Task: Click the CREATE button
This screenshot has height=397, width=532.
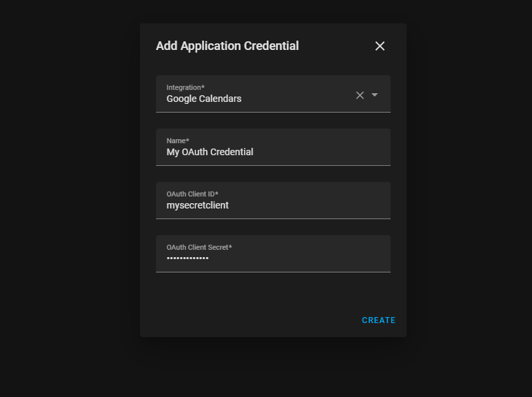Action: click(379, 320)
